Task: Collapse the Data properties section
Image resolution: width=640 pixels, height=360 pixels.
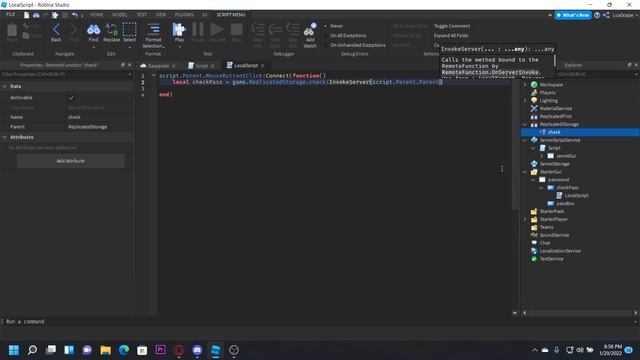Action: point(4,86)
